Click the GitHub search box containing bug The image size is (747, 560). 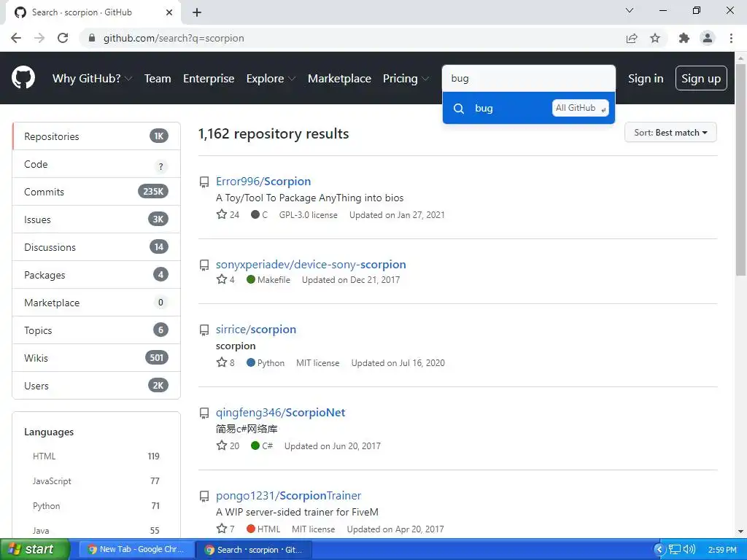click(529, 79)
